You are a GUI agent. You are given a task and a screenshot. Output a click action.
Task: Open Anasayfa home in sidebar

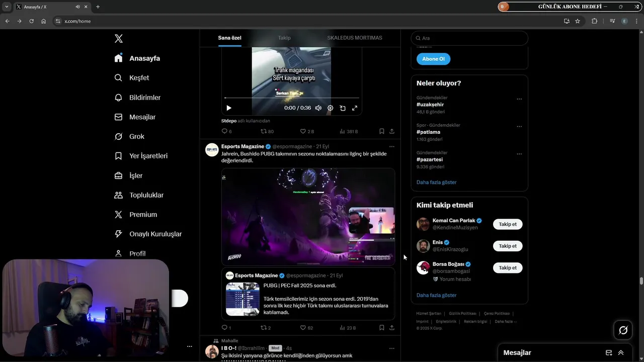tap(137, 58)
